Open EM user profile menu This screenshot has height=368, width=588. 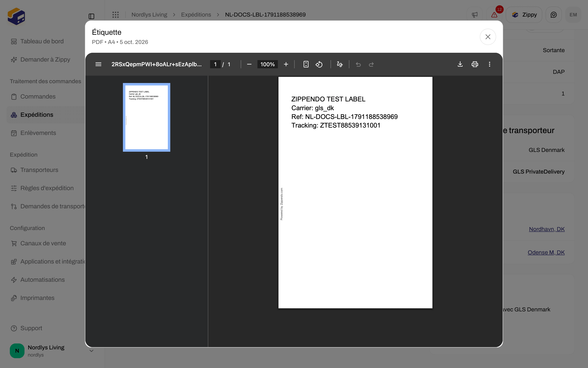(573, 15)
